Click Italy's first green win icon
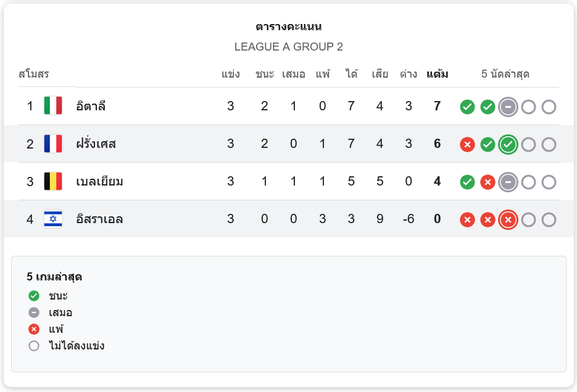This screenshot has height=392, width=577. tap(467, 107)
